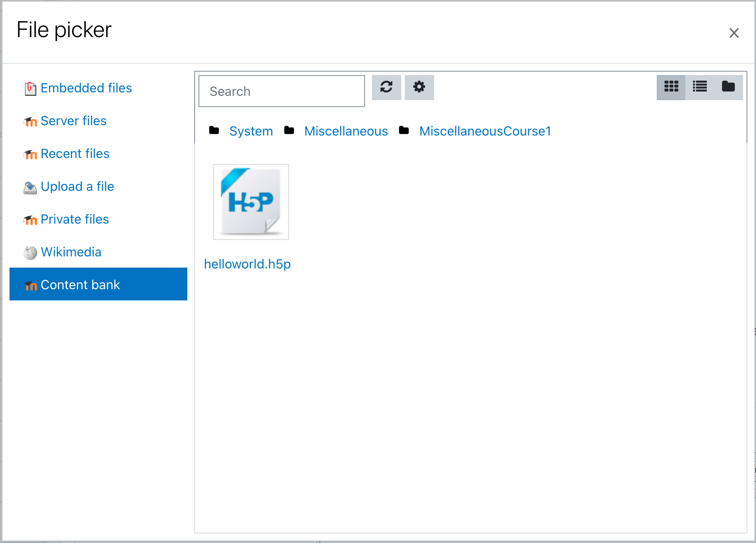Select the H5P file thumbnail
Image resolution: width=756 pixels, height=543 pixels.
[x=251, y=202]
